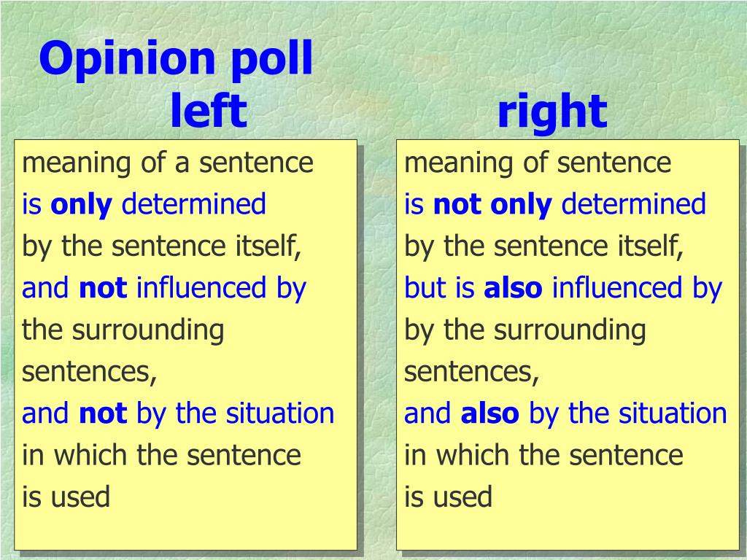Image resolution: width=747 pixels, height=560 pixels.
Task: Click the bold word 'only' in left box
Action: click(81, 206)
